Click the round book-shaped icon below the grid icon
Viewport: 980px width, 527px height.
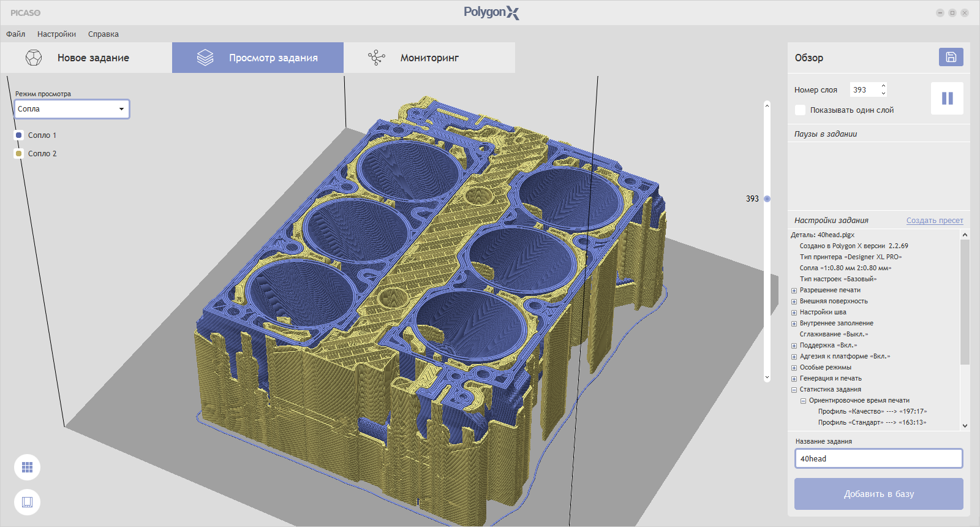click(x=27, y=502)
